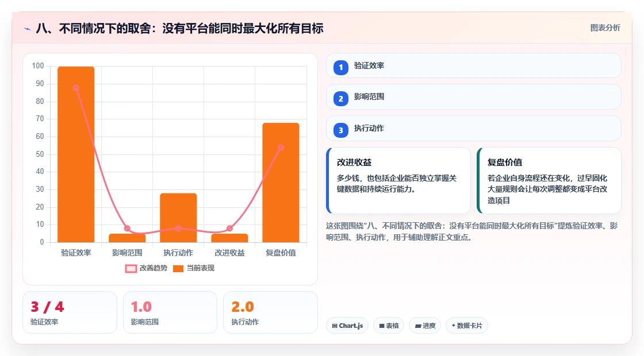Toggle the 当前表现 legend swatch
The image size is (644, 356).
(x=178, y=269)
